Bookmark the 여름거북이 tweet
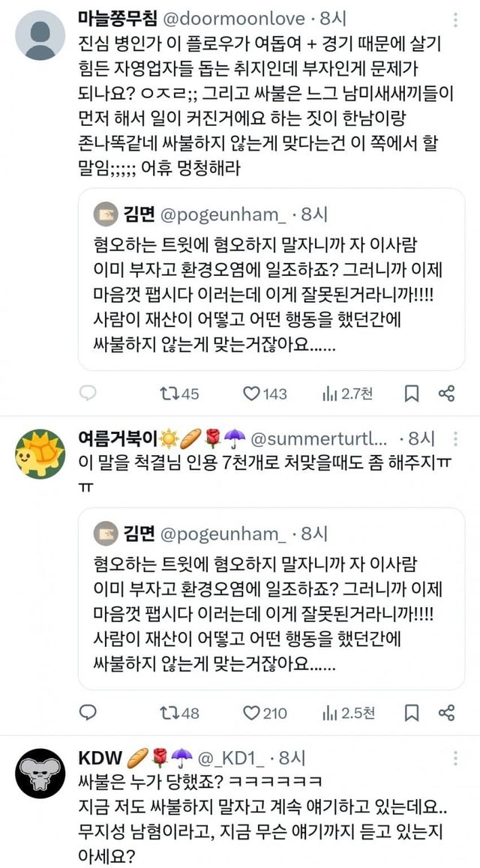This screenshot has height=868, width=480. (x=411, y=712)
